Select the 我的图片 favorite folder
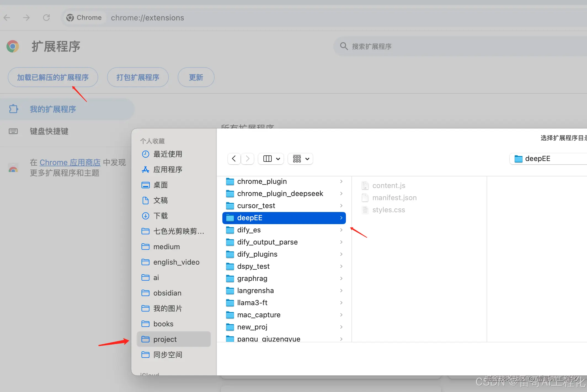587x392 pixels. click(x=174, y=308)
